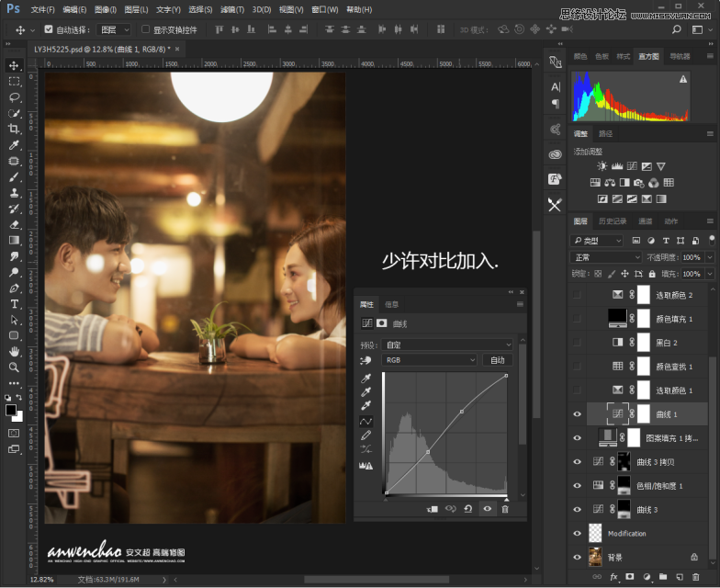720x588 pixels.
Task: Open the 图层 auto-select dropdown
Action: click(x=114, y=29)
